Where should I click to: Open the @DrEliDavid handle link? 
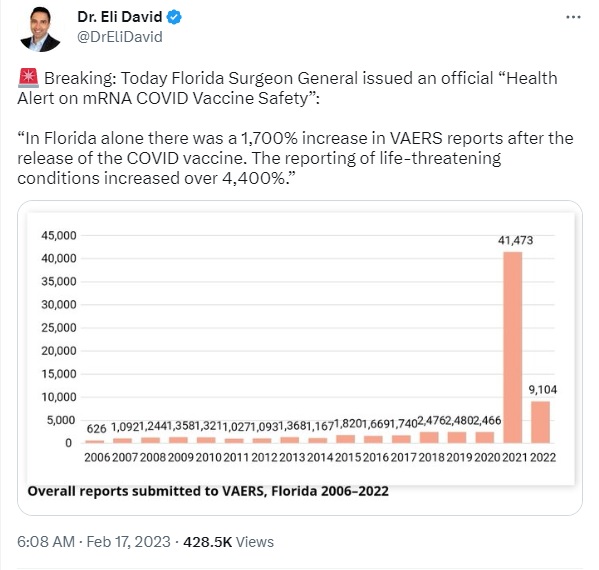120,37
